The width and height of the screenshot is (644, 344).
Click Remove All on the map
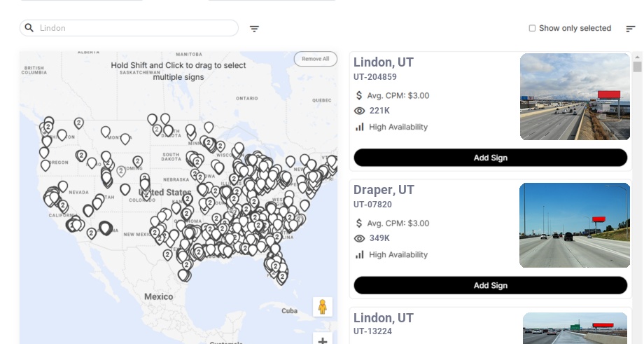click(316, 59)
